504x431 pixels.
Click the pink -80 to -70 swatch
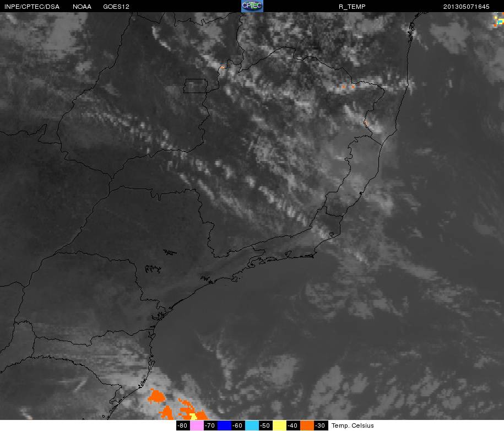[197, 425]
